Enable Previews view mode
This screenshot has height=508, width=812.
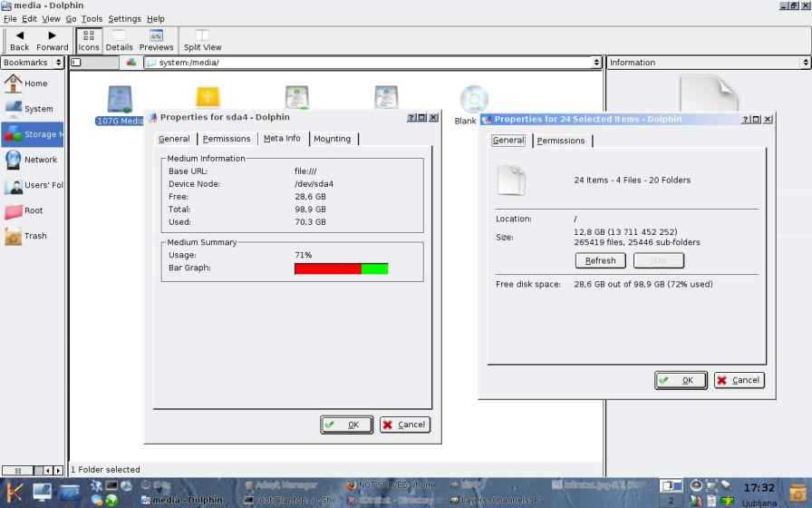coord(156,40)
